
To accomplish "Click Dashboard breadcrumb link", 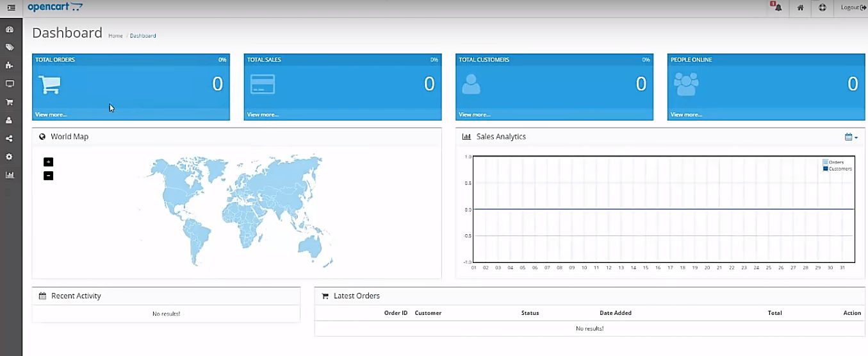I will click(x=143, y=36).
